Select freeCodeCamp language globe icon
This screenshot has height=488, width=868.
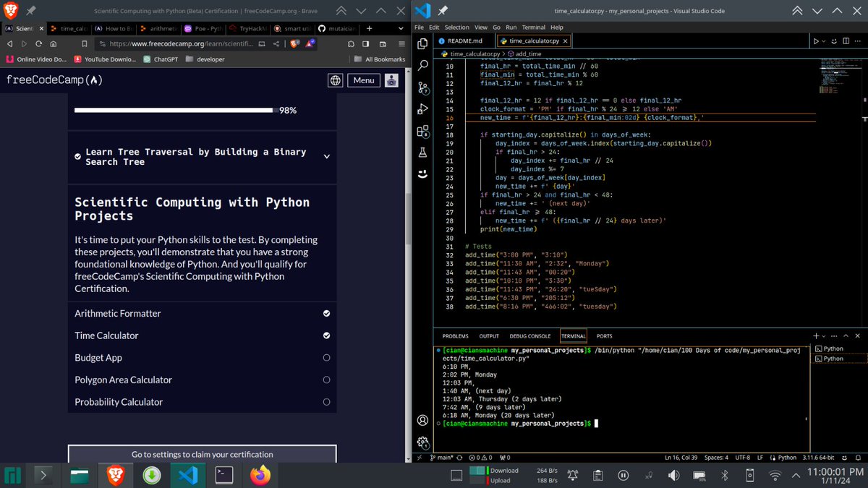(x=336, y=80)
